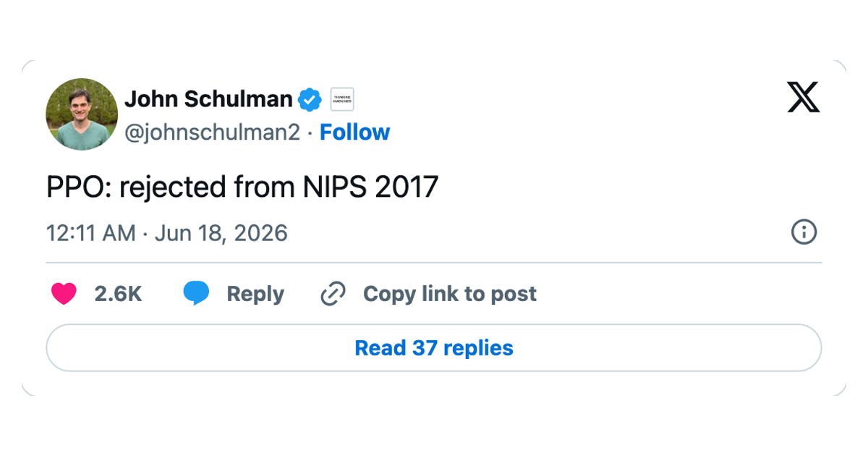Click the dot separator before Follow
Screen dimensions: 868x456
click(x=310, y=133)
